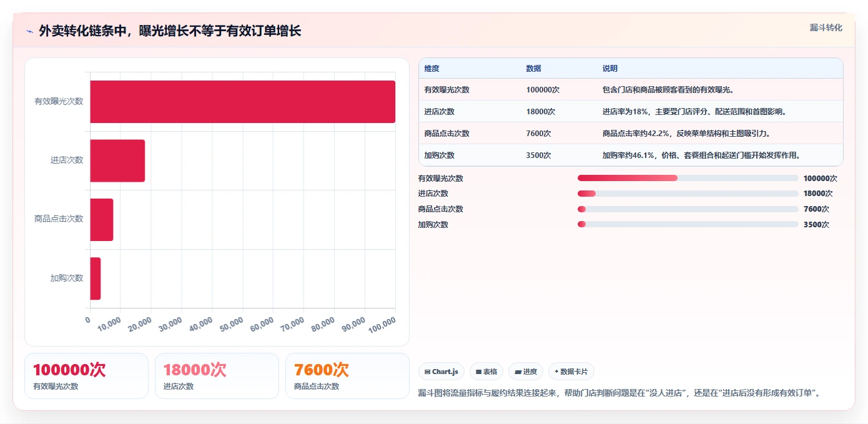
Task: Click the 商品点击次数 chart axis label
Action: pos(59,219)
